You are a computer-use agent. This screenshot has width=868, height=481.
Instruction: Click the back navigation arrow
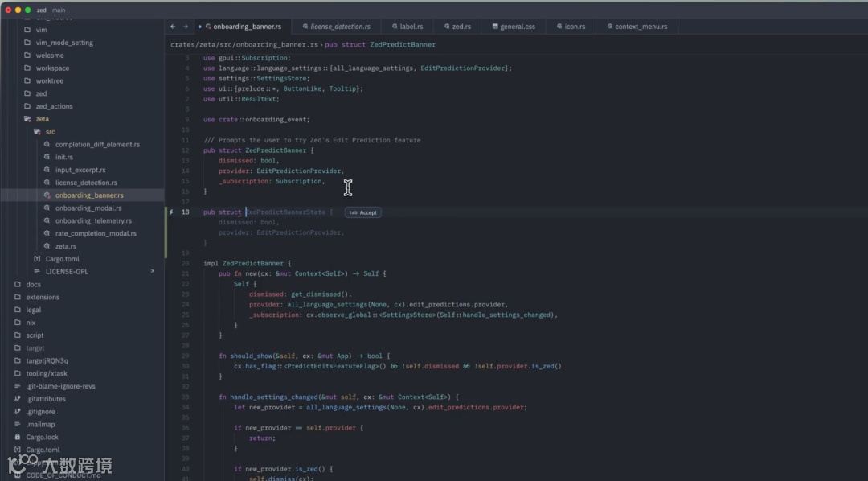point(173,27)
